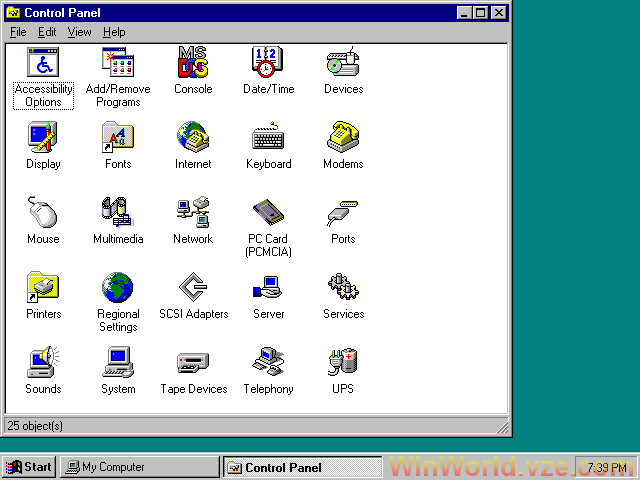640x480 pixels.
Task: Select the System computer icon
Action: [x=118, y=362]
